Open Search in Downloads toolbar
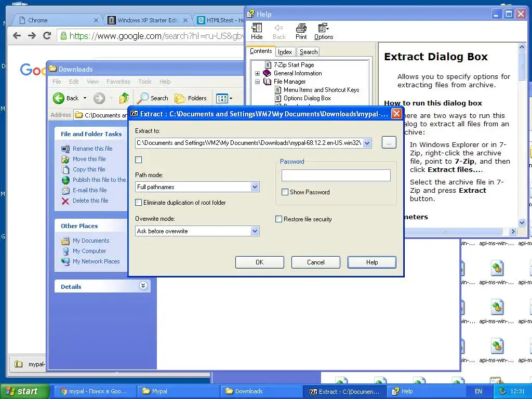Viewport: 532px width, 399px height. click(152, 98)
